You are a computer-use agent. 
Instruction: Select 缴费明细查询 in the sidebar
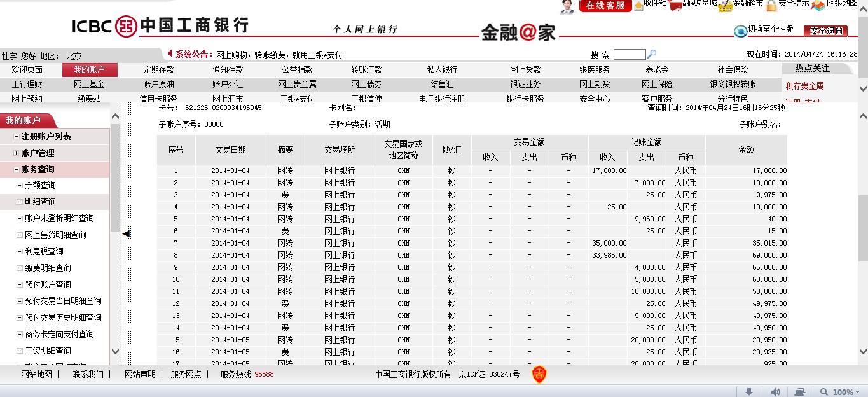point(48,268)
